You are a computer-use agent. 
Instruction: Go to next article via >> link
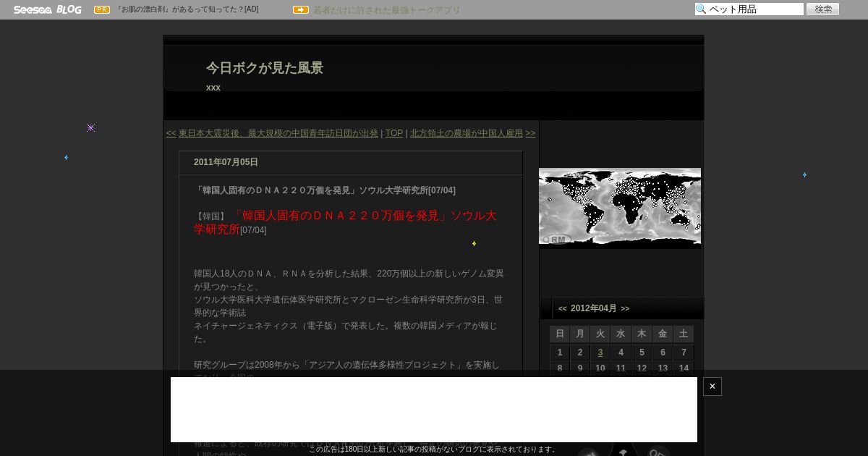(x=530, y=133)
